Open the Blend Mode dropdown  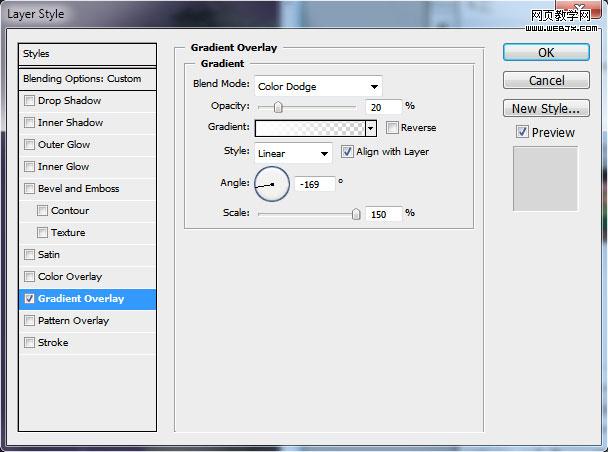(318, 86)
